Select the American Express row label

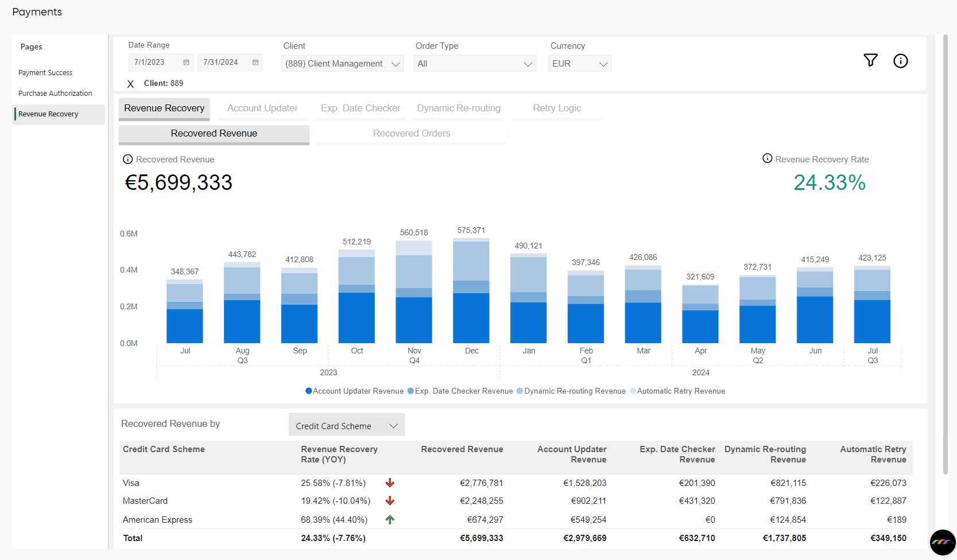tap(157, 520)
